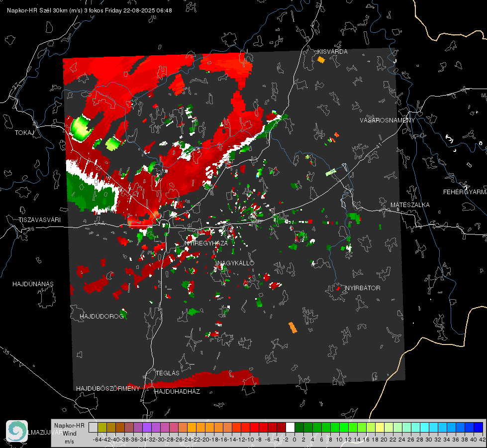Pick the cyan swatch between 28 and 30

[425, 427]
